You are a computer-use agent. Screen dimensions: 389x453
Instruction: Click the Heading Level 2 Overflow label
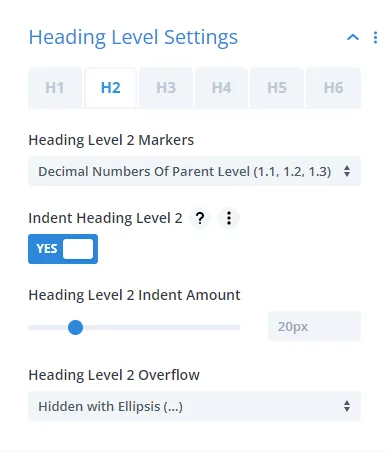pos(114,375)
